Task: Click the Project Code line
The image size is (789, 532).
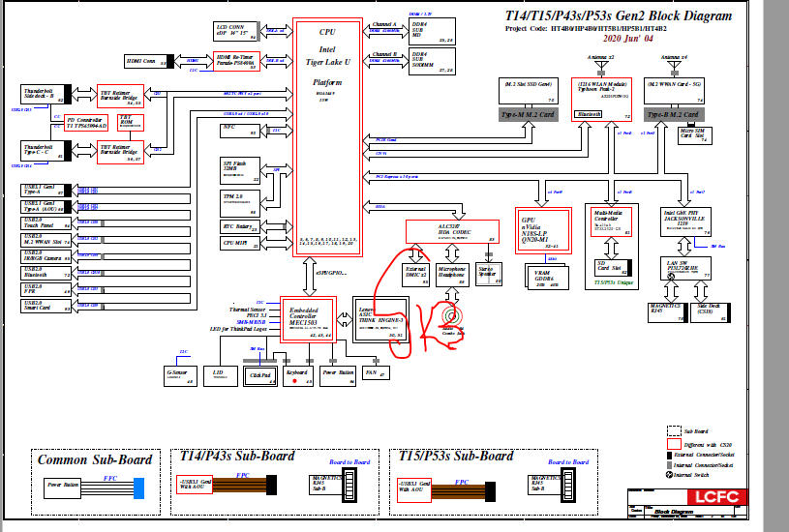Action: [x=586, y=28]
